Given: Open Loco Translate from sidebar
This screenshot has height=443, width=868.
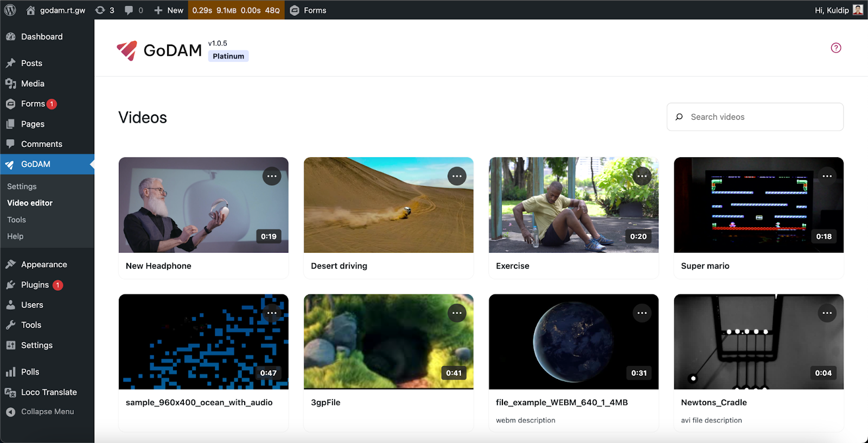Looking at the screenshot, I should (x=49, y=392).
